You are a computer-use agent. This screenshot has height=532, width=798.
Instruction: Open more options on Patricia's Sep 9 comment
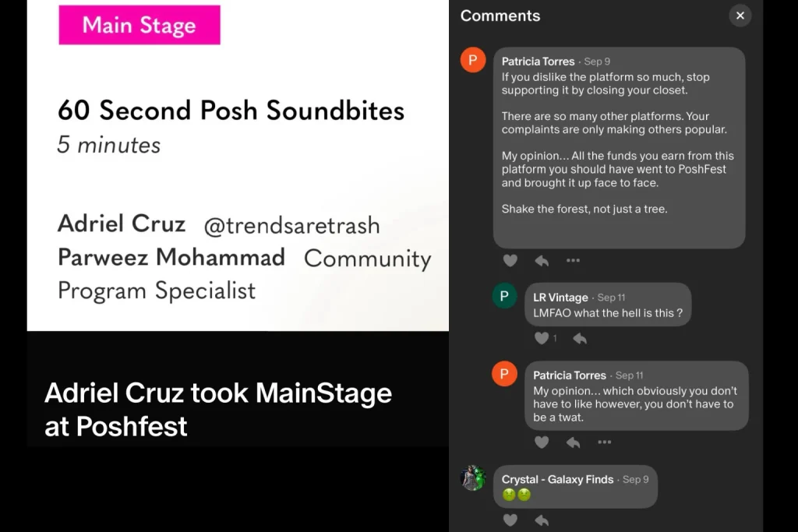point(573,260)
